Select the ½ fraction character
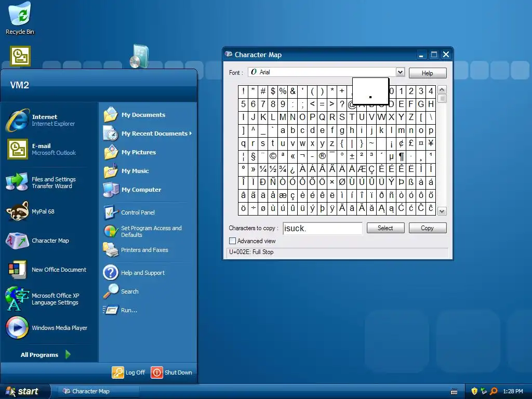This screenshot has height=399, width=532. (x=273, y=169)
